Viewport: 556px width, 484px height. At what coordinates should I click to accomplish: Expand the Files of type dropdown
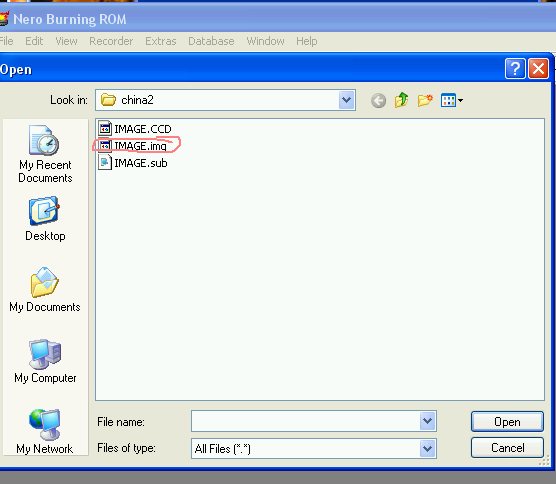tap(428, 449)
